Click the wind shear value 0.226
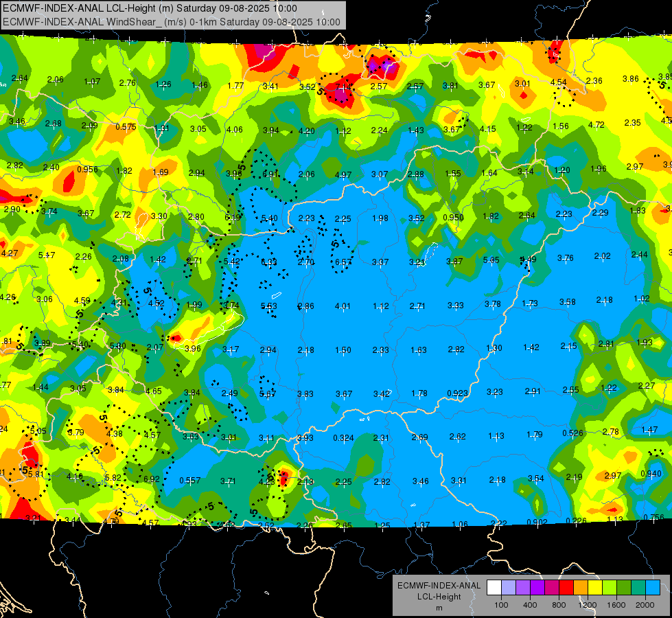Viewport: 672px width, 618px height. pyautogui.click(x=576, y=521)
